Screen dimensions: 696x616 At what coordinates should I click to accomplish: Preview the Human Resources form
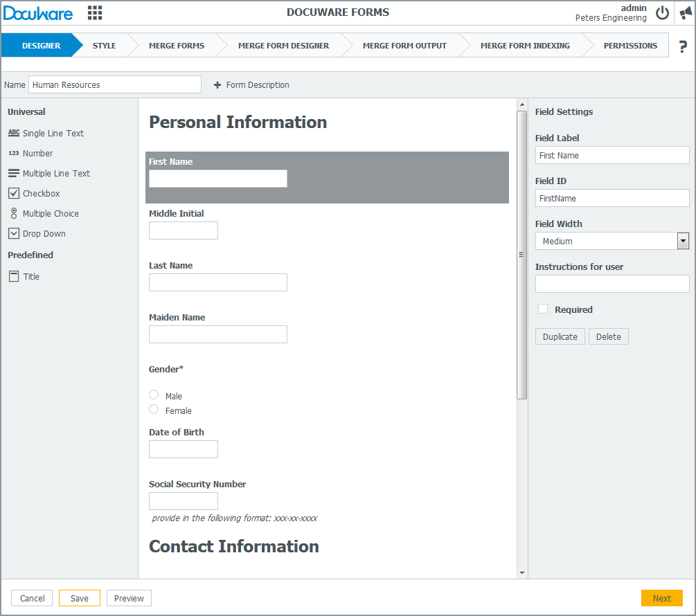point(128,597)
